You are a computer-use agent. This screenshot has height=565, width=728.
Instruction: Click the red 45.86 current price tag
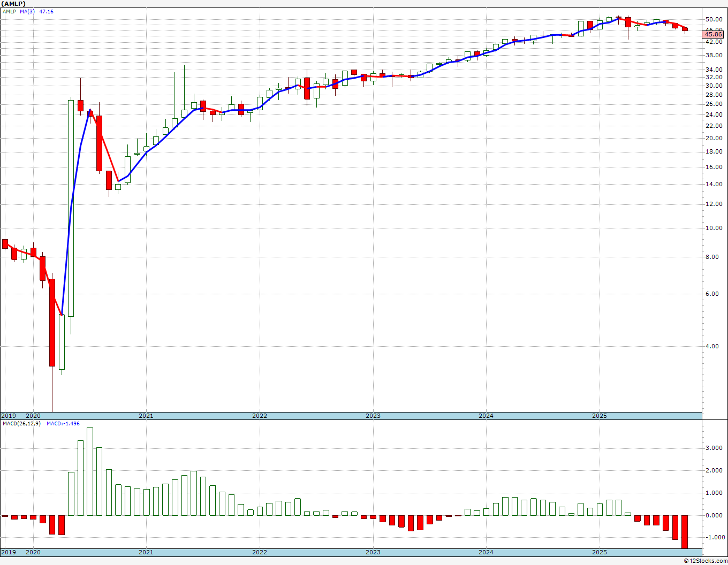point(714,34)
